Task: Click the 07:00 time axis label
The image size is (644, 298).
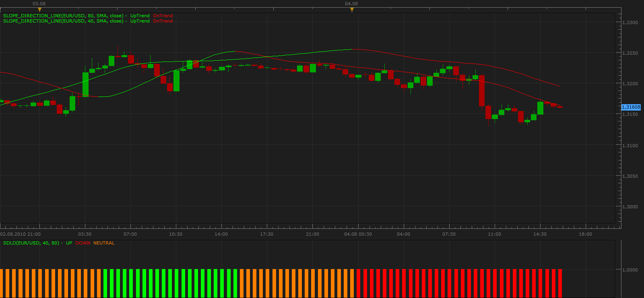Action: [x=130, y=234]
